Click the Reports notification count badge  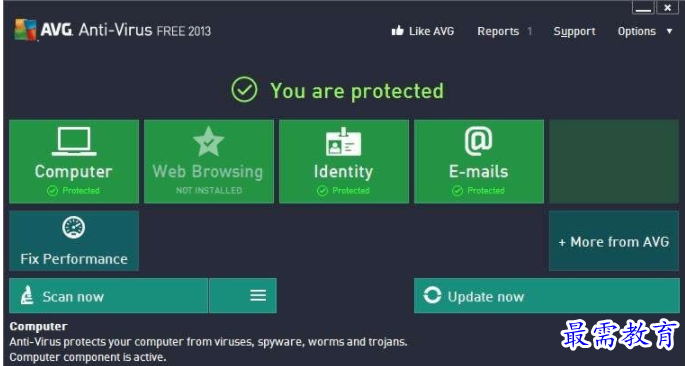[529, 31]
